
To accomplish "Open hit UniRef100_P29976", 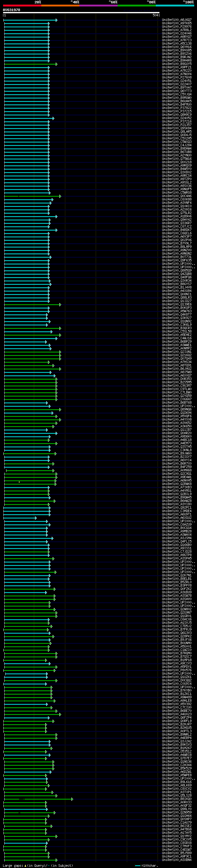I will 177,26.
